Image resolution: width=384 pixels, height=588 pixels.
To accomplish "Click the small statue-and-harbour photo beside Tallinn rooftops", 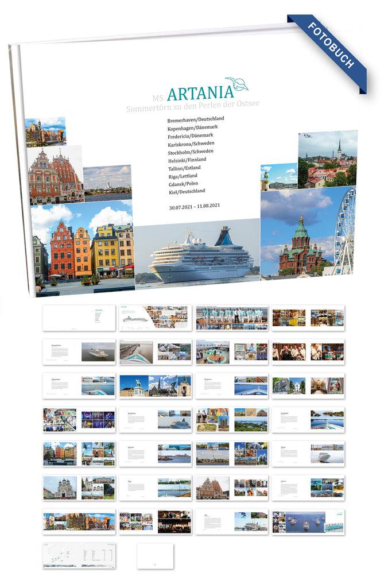I will coord(279,177).
